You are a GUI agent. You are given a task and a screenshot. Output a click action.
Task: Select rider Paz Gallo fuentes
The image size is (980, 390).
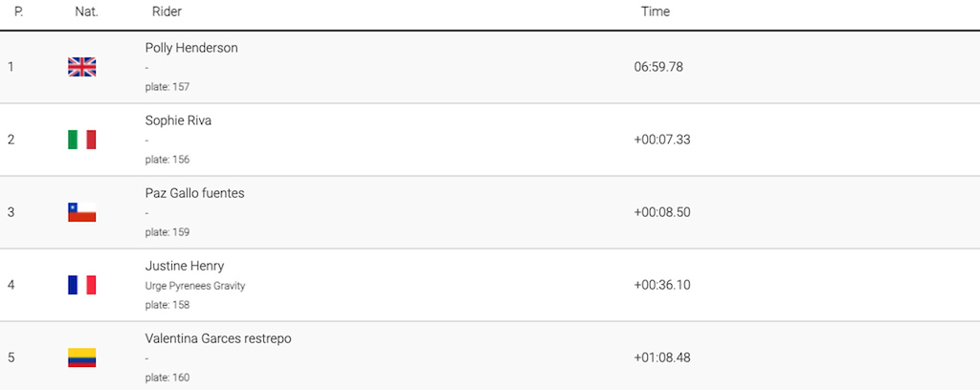coord(194,193)
